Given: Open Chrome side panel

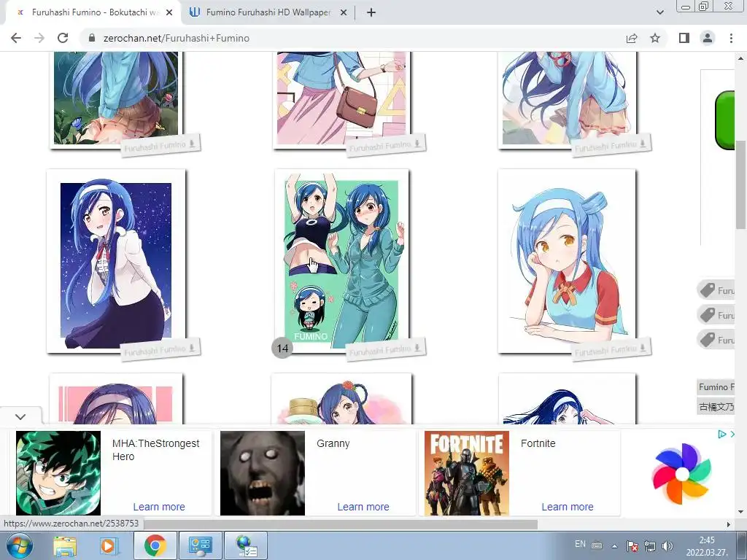Looking at the screenshot, I should [x=684, y=38].
